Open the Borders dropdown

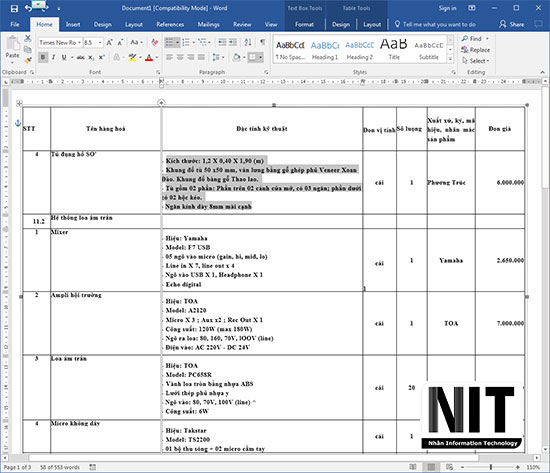[261, 57]
